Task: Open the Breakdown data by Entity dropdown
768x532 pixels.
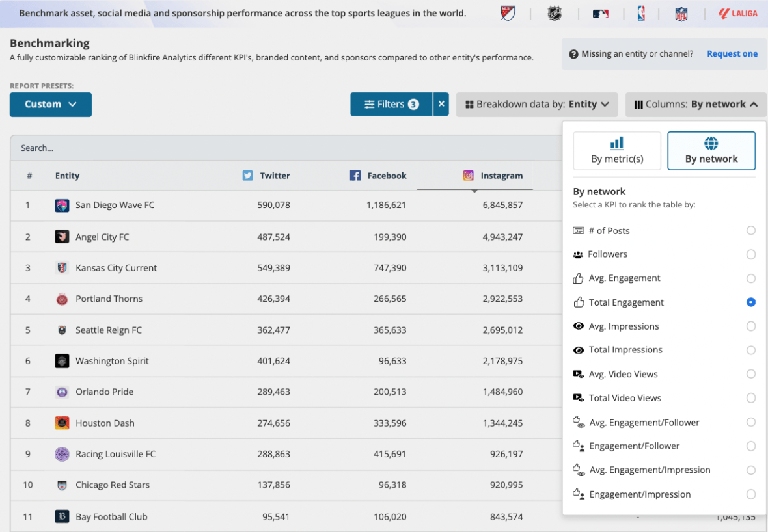Action: (x=536, y=104)
